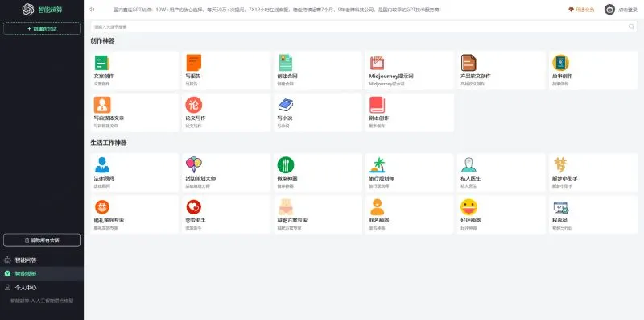Click the 解梦小助手 card title
Viewport: 644px width, 320px height.
pyautogui.click(x=565, y=178)
